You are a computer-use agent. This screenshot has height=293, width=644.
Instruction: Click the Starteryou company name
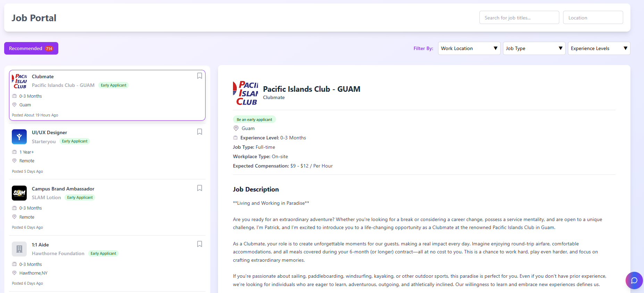pos(44,141)
